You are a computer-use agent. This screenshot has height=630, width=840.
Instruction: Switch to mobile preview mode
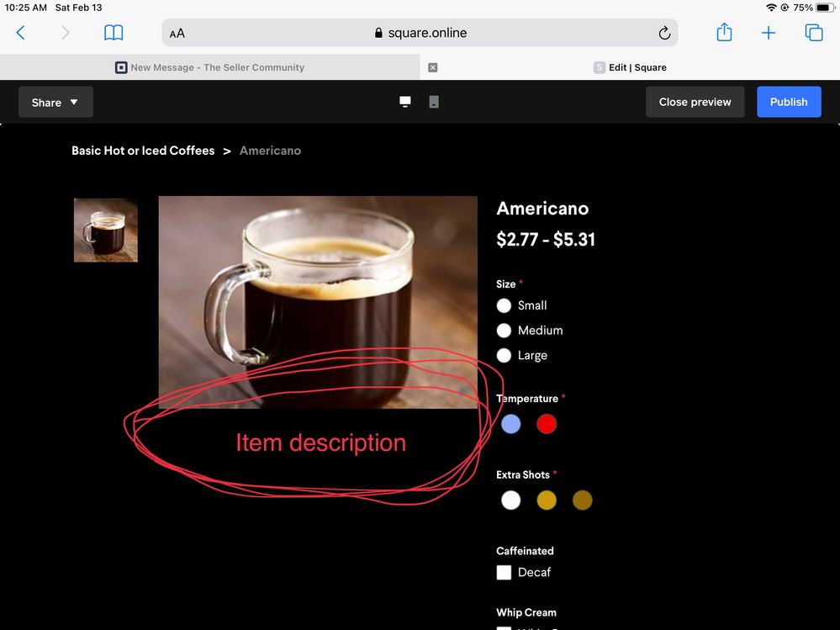(x=434, y=102)
